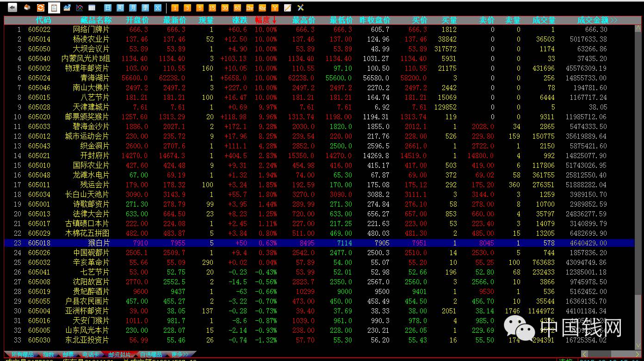This screenshot has width=644, height=361.
Task: Click the orange refresh icon
Action: pyautogui.click(x=40, y=8)
